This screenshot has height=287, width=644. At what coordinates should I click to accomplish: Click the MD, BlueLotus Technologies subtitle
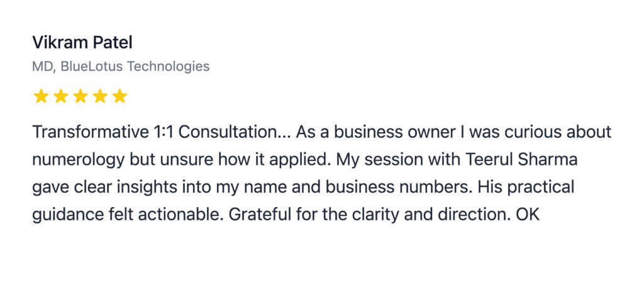point(121,66)
